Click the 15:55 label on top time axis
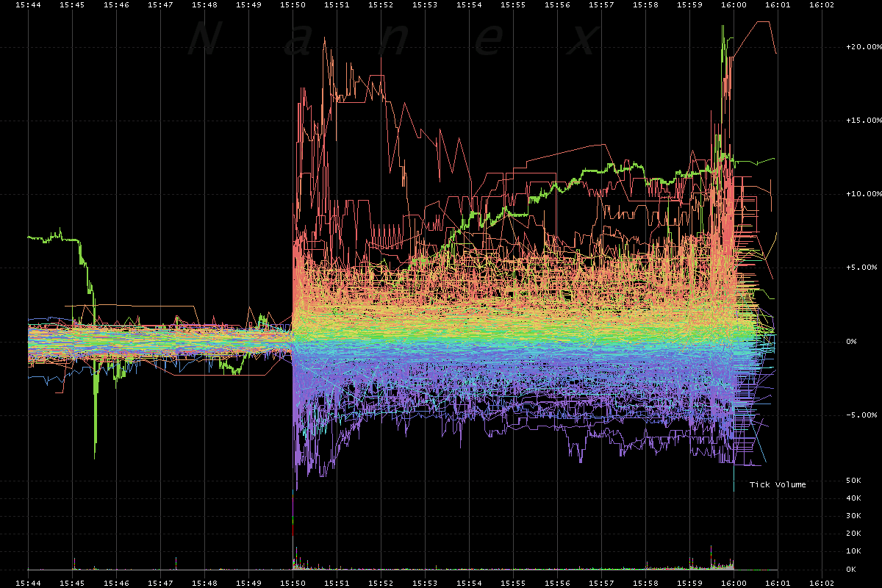This screenshot has height=588, width=882. (x=513, y=4)
